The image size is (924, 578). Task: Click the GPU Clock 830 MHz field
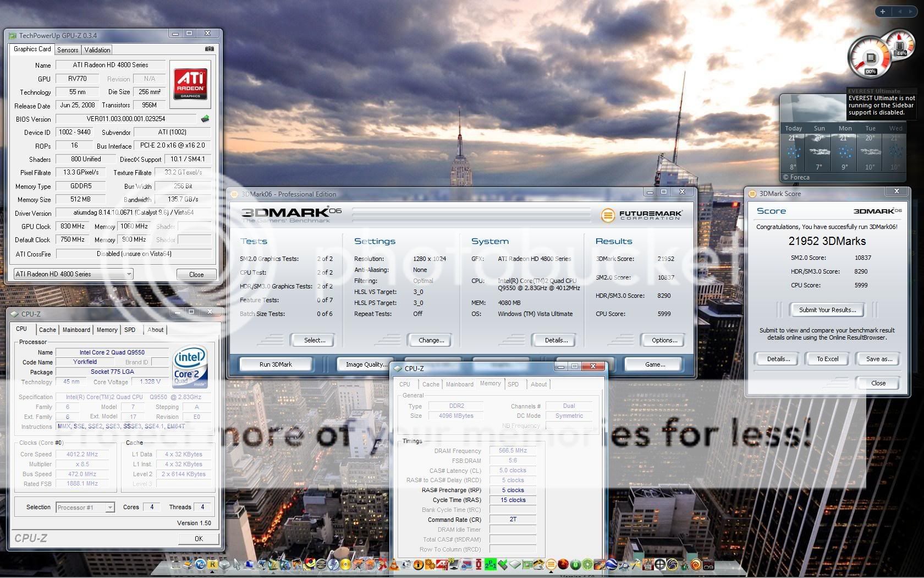(73, 226)
